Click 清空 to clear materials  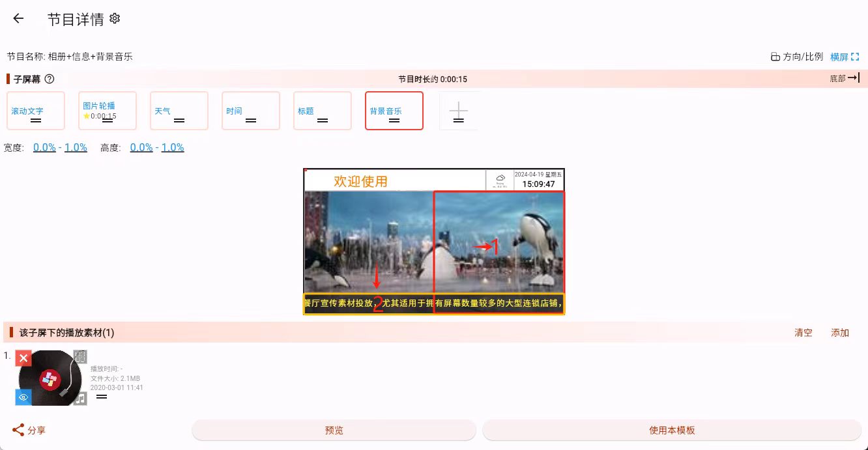tap(803, 333)
